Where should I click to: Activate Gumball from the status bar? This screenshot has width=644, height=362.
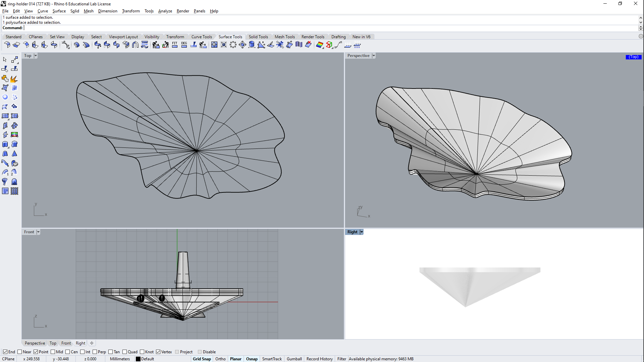coord(294,359)
